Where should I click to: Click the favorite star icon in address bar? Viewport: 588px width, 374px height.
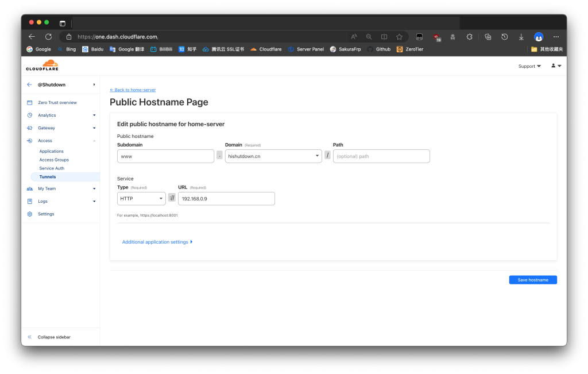click(399, 37)
